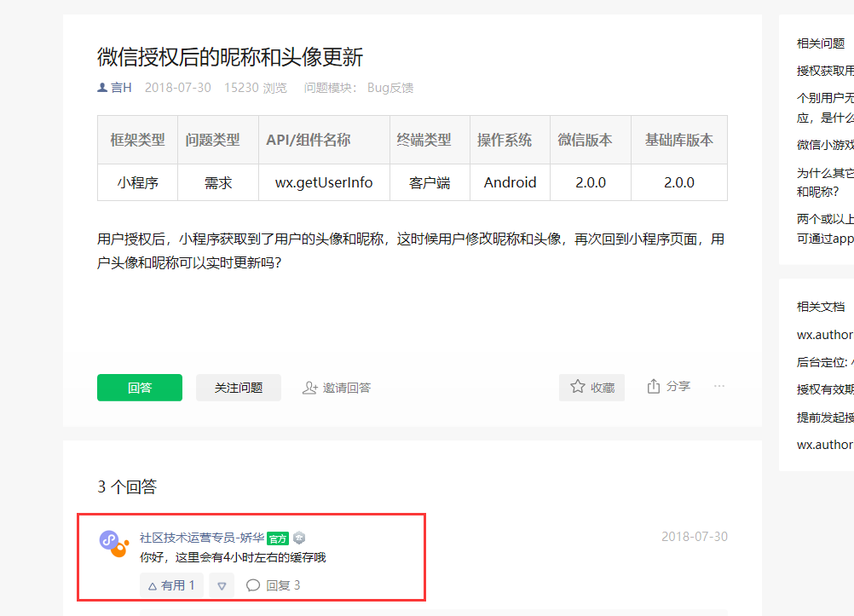Open related doc 授权有效期
Image resolution: width=854 pixels, height=616 pixels.
[x=825, y=389]
